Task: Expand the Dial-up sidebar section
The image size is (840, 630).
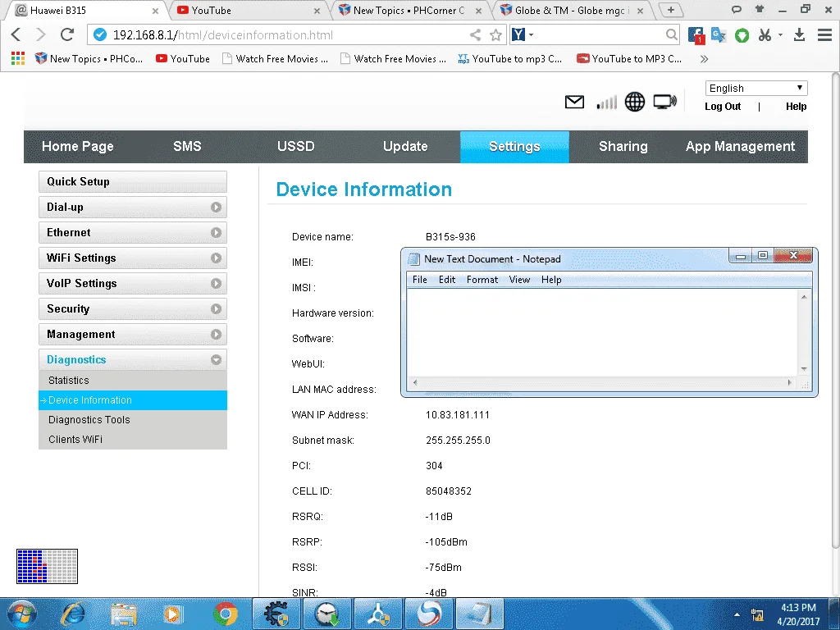Action: tap(133, 207)
